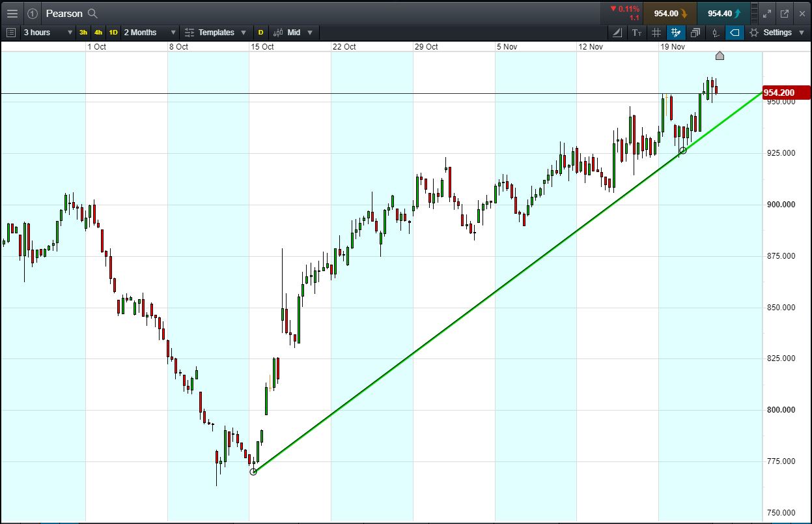Click the 850.000 price axis label

[x=780, y=307]
